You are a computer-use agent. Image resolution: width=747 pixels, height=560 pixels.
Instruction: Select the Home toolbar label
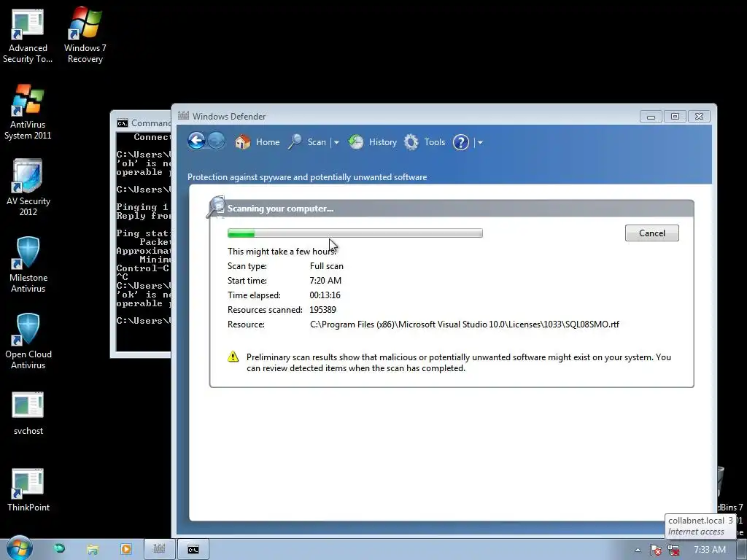[x=268, y=142]
